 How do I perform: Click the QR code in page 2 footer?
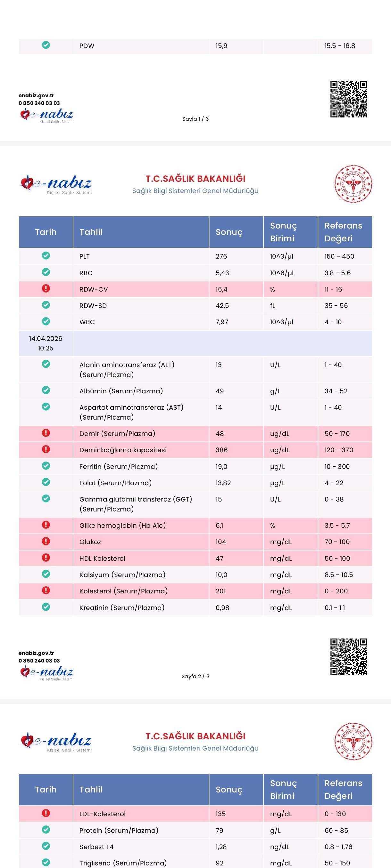(x=348, y=657)
